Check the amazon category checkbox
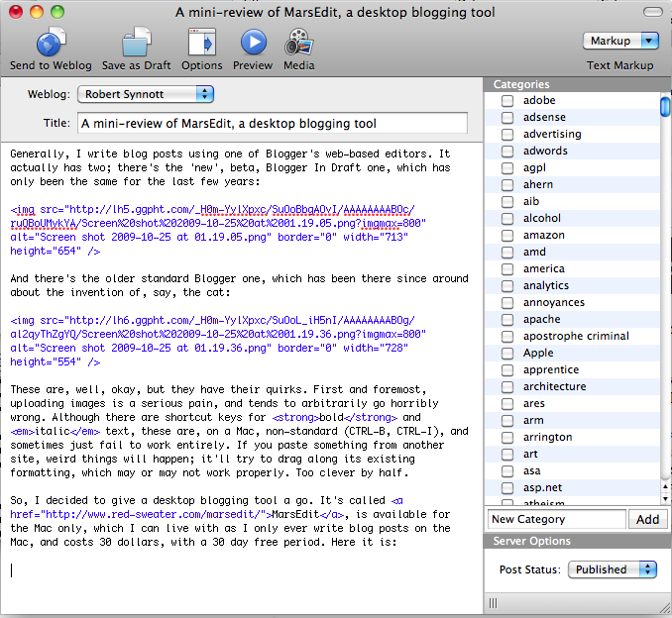Viewport: 672px width, 618px height. click(x=507, y=236)
